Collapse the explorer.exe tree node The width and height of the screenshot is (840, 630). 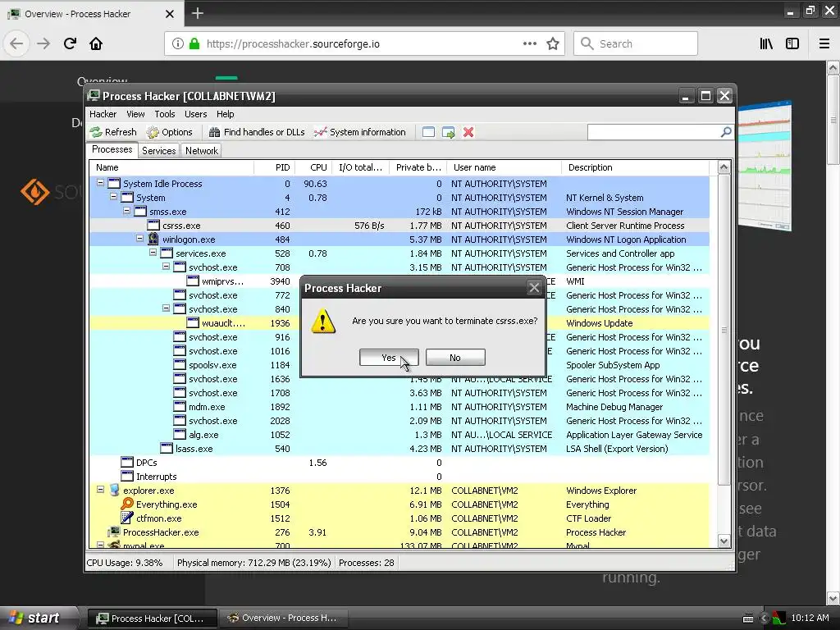(x=100, y=490)
